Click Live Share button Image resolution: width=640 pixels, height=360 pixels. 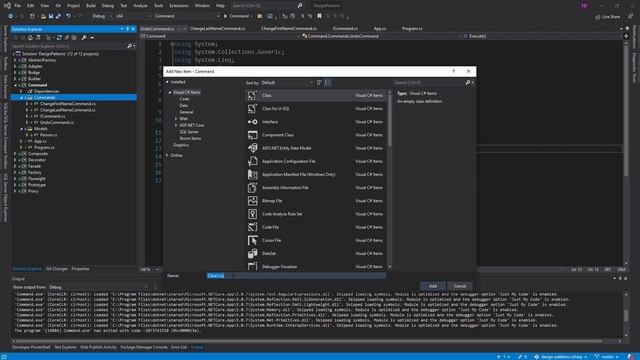click(608, 17)
